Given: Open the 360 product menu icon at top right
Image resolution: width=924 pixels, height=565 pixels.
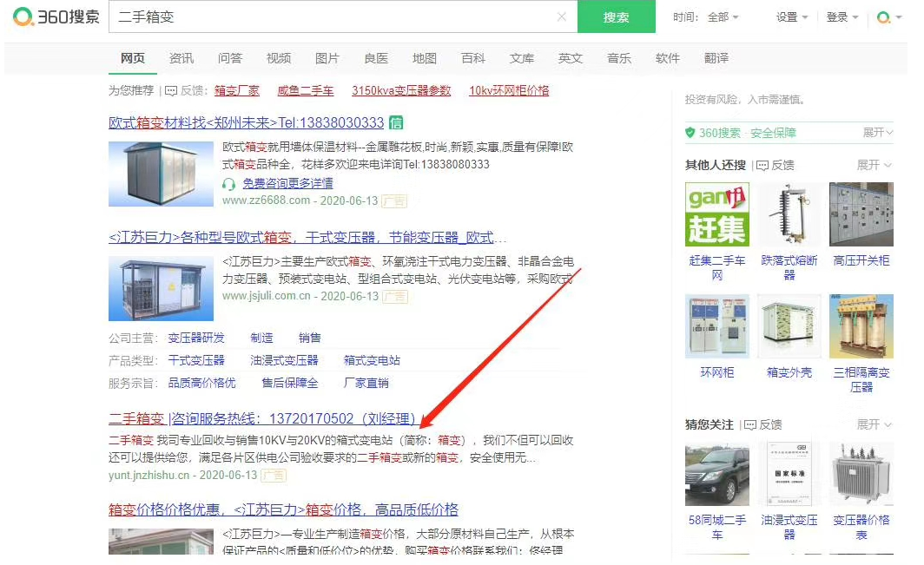Looking at the screenshot, I should point(888,17).
